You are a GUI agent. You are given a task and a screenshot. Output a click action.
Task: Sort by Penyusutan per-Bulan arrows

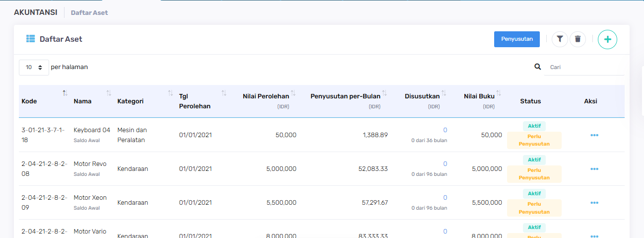[x=385, y=93]
